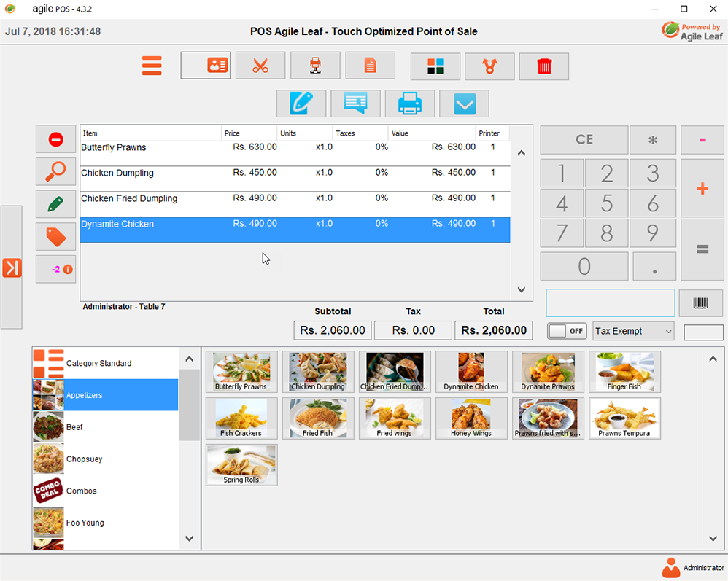
Task: Move up the ticket list with up arrow
Action: point(522,153)
